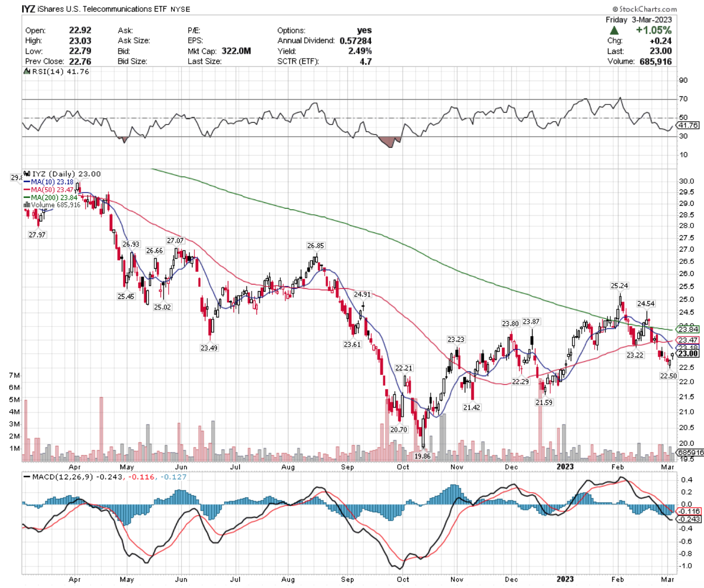Click the High value 23.03
Viewport: 704px width, 588px height.
[x=80, y=41]
